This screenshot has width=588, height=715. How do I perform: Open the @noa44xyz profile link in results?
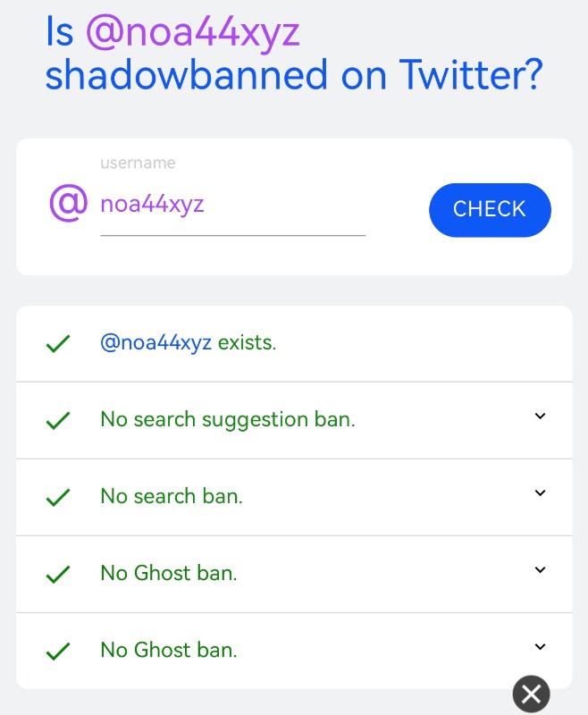(155, 343)
